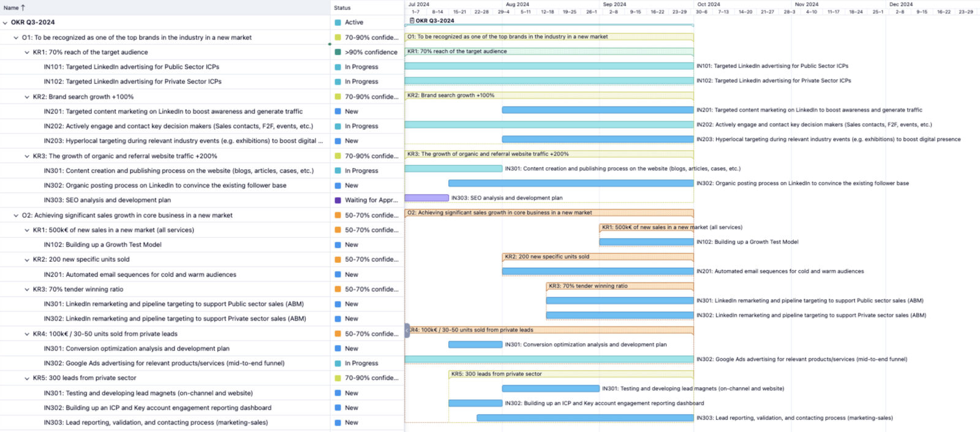Click the OKR Q3-2024 icon in timeline
This screenshot has height=432, width=980.
point(412,21)
